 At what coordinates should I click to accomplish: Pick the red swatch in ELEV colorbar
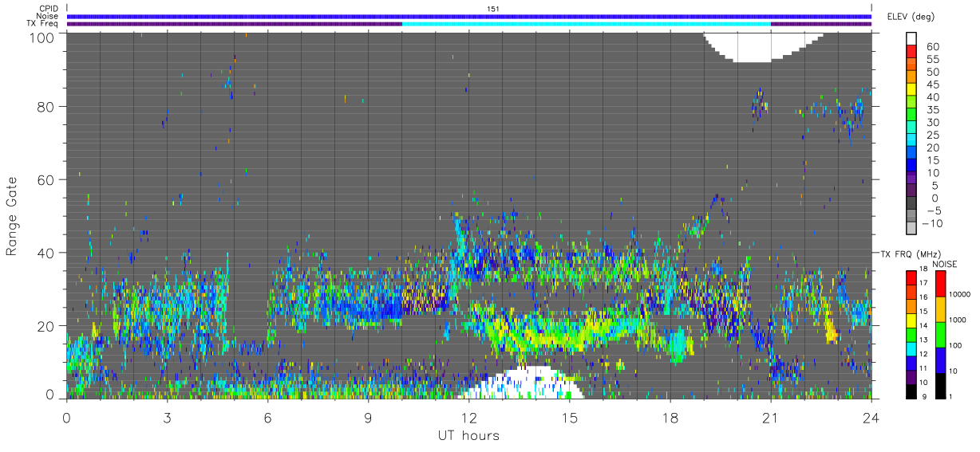(x=911, y=52)
